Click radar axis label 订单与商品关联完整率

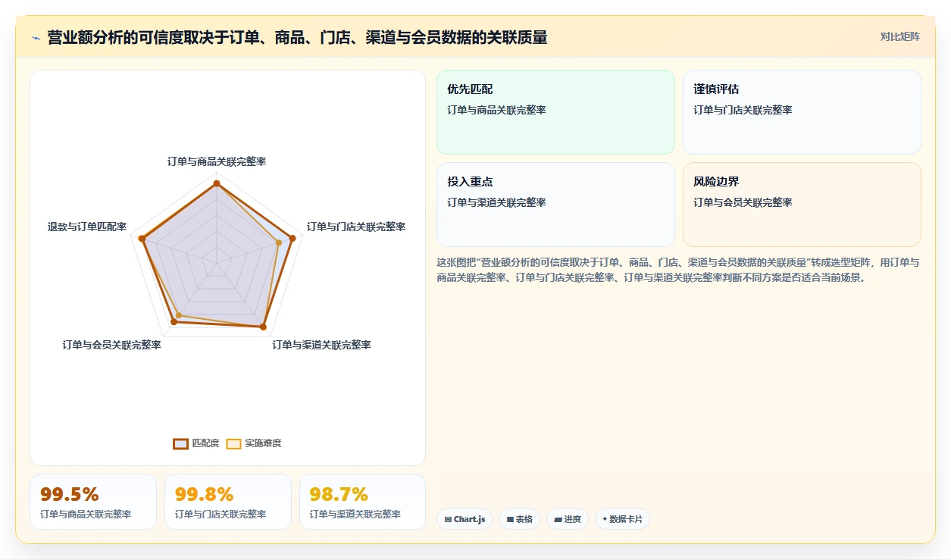point(217,161)
